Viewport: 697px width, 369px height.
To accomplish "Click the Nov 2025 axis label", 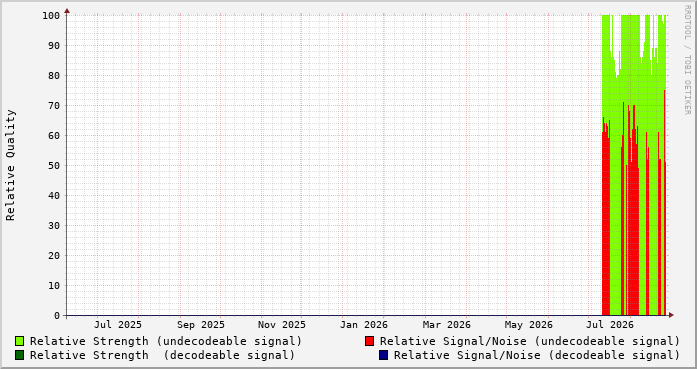I will [282, 325].
